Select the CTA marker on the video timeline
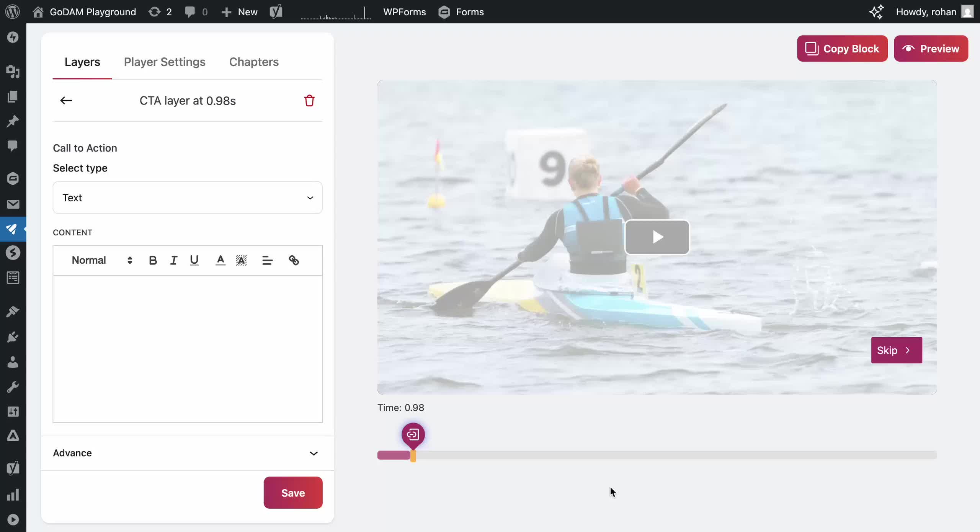The height and width of the screenshot is (532, 980). point(413,435)
